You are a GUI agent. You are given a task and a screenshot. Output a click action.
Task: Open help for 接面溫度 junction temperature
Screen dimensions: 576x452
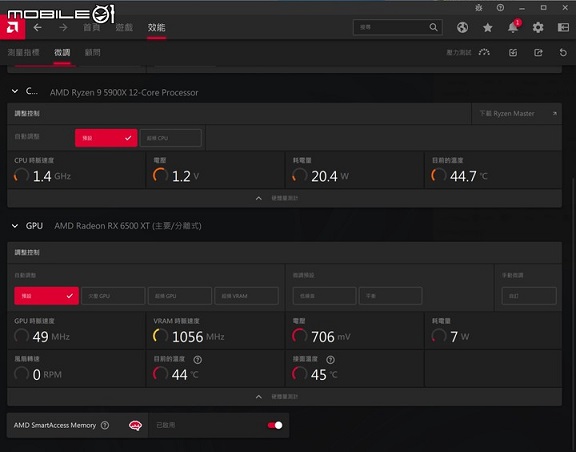pyautogui.click(x=330, y=360)
